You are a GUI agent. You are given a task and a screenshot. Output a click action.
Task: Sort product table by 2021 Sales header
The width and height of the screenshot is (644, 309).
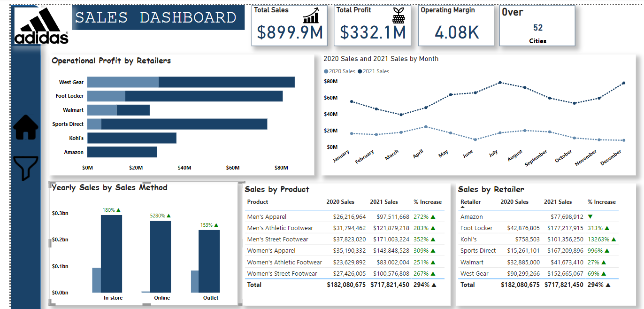(x=383, y=202)
